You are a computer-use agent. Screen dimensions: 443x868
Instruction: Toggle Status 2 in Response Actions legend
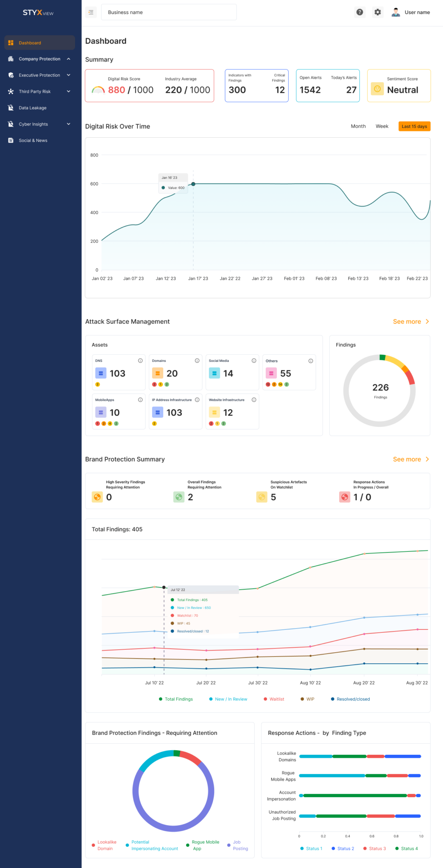(x=343, y=849)
